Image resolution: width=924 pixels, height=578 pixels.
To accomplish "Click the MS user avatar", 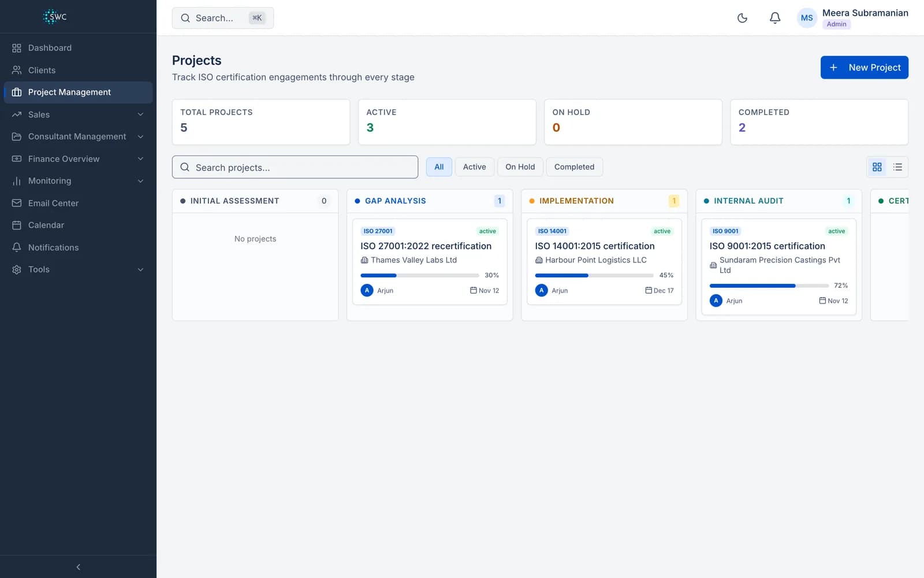I will pos(807,18).
